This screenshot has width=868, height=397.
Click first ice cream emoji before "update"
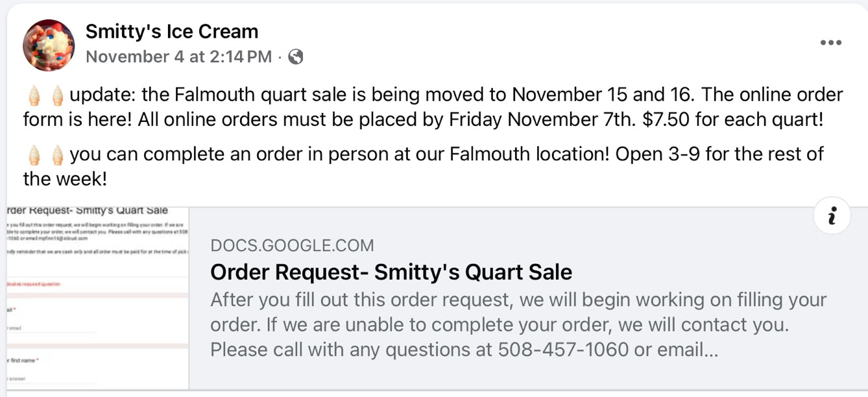point(34,96)
